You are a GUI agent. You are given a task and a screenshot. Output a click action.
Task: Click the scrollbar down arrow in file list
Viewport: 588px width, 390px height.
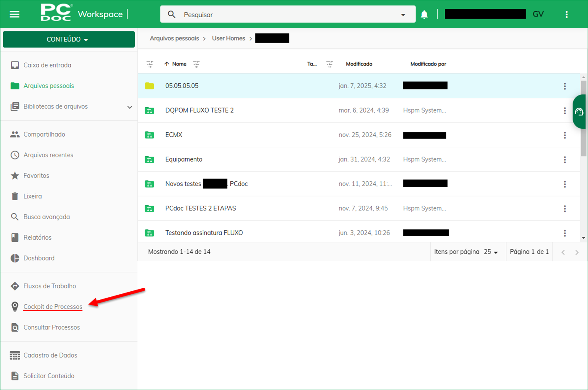(x=583, y=238)
